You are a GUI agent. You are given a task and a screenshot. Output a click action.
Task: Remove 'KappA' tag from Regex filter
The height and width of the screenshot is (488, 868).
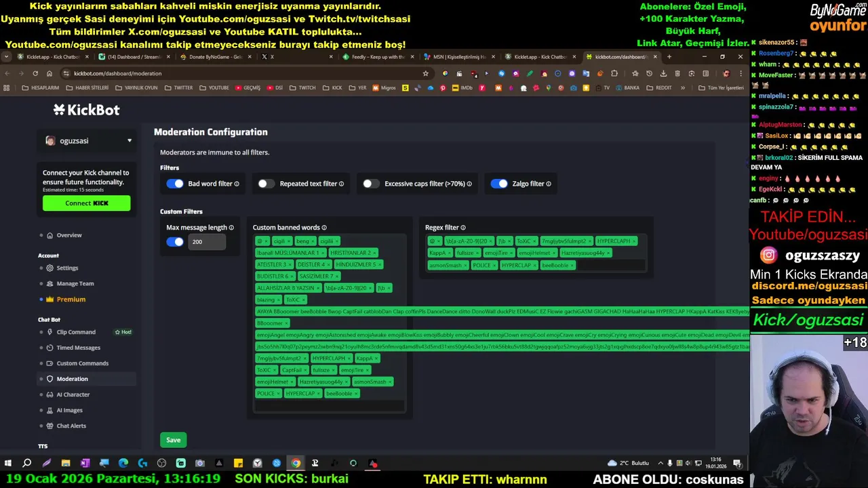[x=449, y=253]
